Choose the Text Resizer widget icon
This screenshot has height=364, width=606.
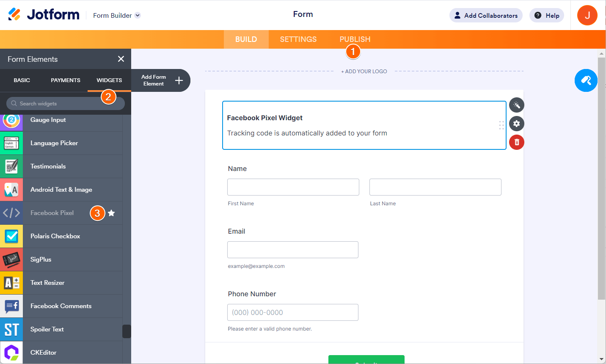pos(11,283)
